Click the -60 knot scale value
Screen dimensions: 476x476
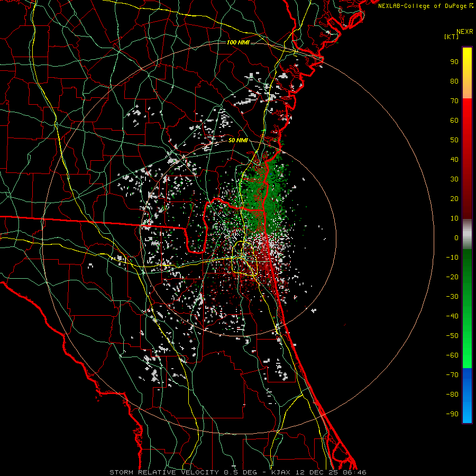coord(452,355)
